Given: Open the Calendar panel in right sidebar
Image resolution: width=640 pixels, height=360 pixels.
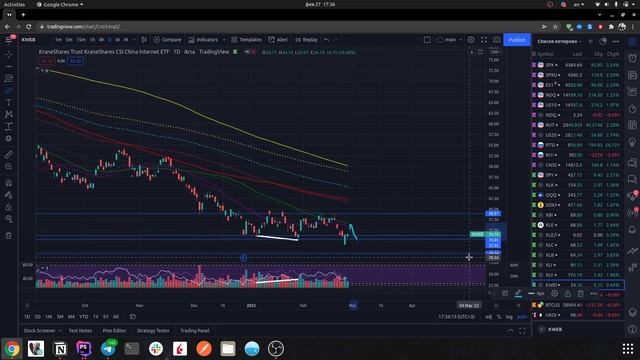Looking at the screenshot, I should [x=632, y=125].
